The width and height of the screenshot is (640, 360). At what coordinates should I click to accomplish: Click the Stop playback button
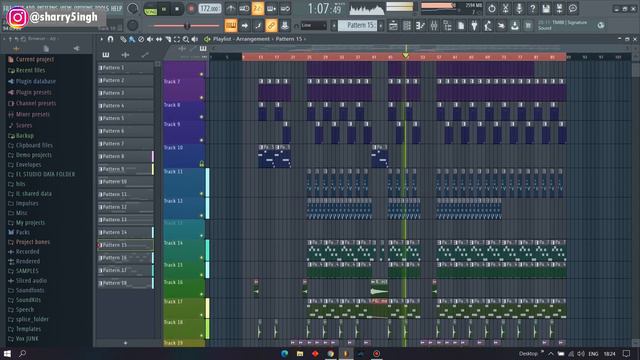pos(177,9)
